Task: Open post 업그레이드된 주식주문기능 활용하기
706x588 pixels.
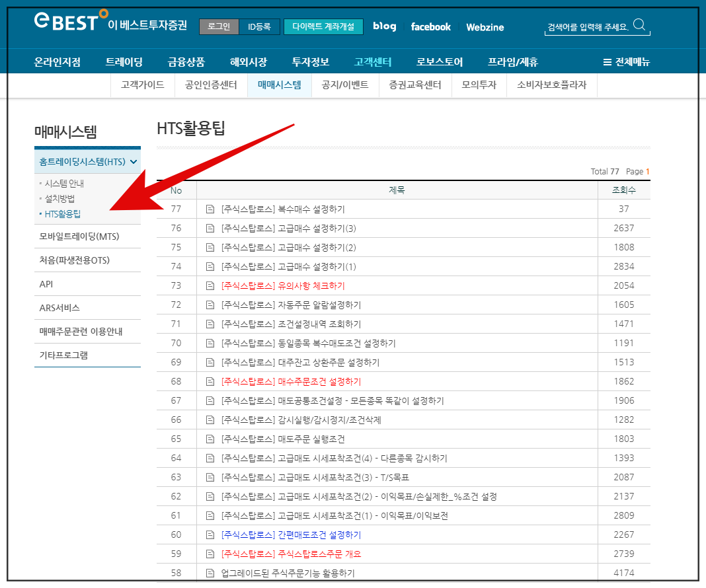Action: (x=288, y=573)
